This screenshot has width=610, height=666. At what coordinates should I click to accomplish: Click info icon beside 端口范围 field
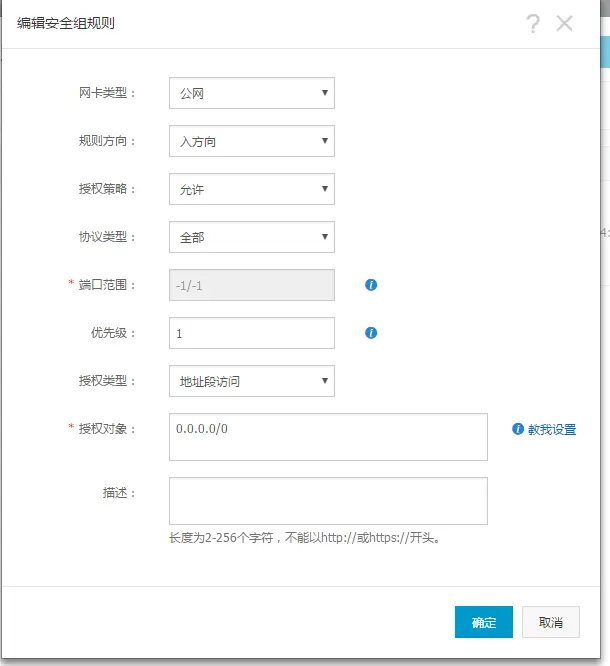371,285
